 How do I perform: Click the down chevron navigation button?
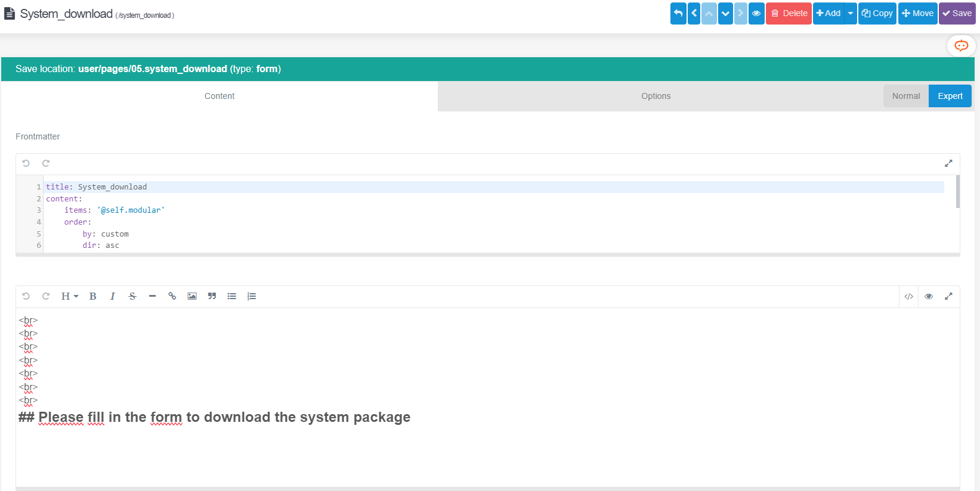[725, 13]
